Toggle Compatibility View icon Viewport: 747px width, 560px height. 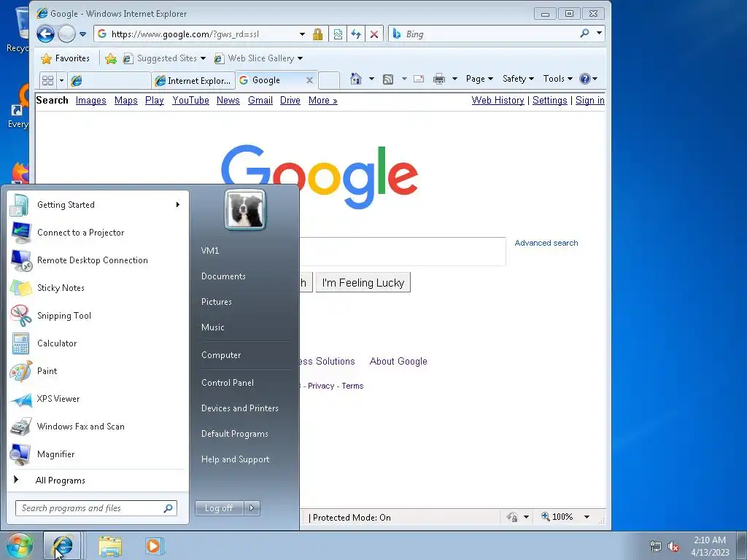pos(338,34)
